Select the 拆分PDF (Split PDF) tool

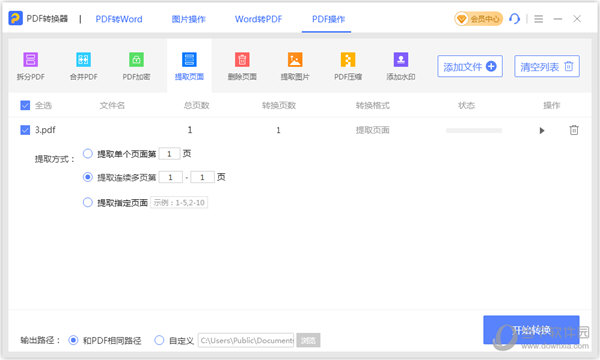coord(31,66)
